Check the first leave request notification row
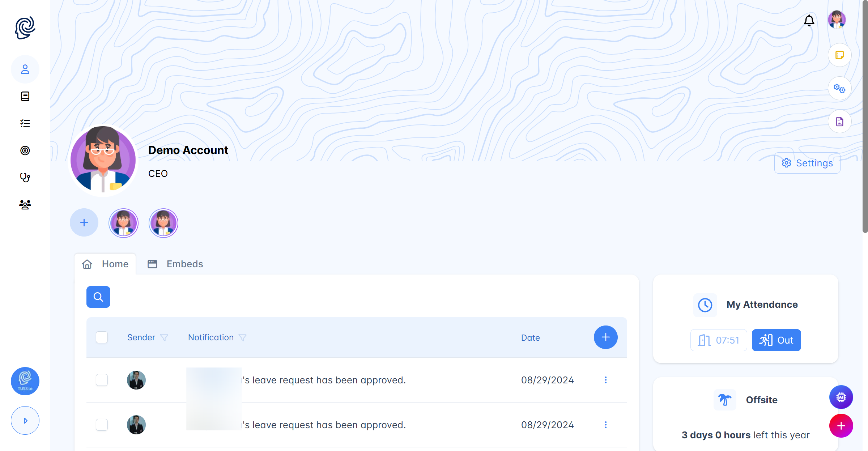868x451 pixels. pyautogui.click(x=102, y=380)
